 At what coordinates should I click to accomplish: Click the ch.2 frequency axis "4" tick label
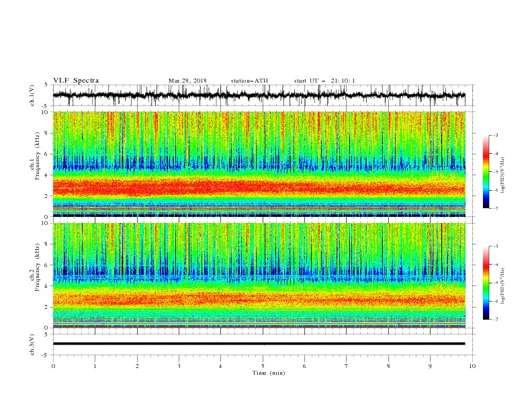pos(47,286)
